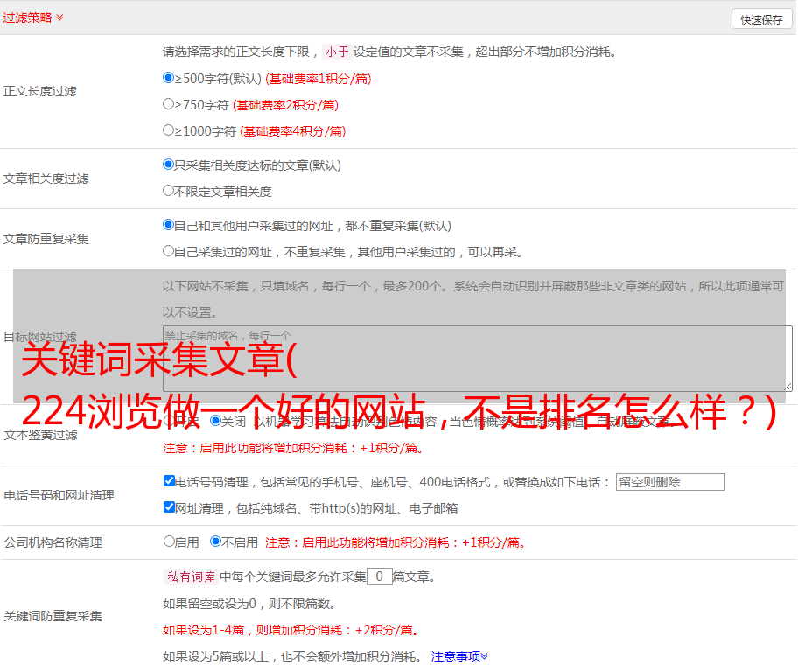This screenshot has width=798, height=672.
Task: Expand the 注意事项 link
Action: 459,655
